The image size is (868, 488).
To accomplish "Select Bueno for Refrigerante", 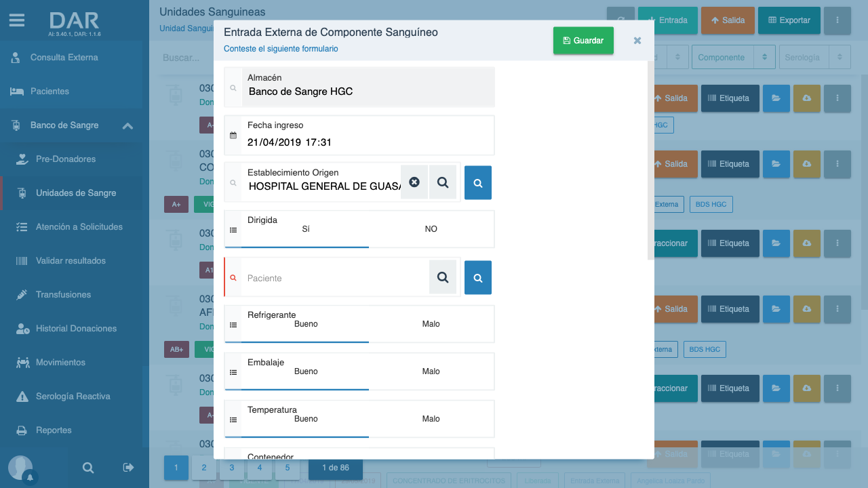I will pyautogui.click(x=305, y=324).
